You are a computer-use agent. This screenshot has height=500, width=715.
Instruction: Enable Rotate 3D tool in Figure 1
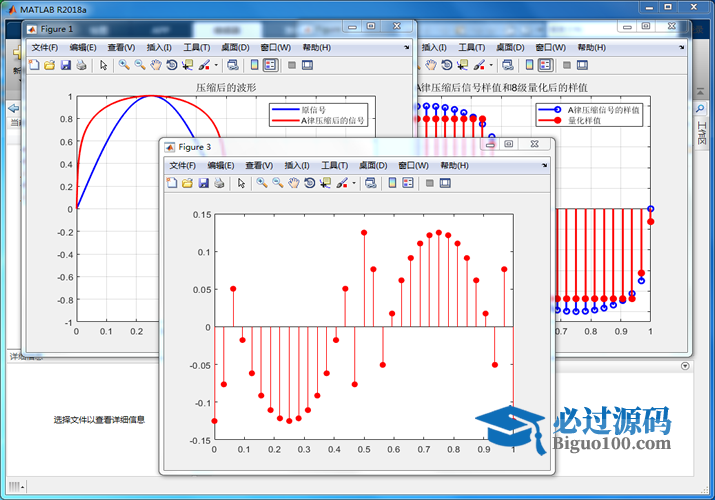172,65
